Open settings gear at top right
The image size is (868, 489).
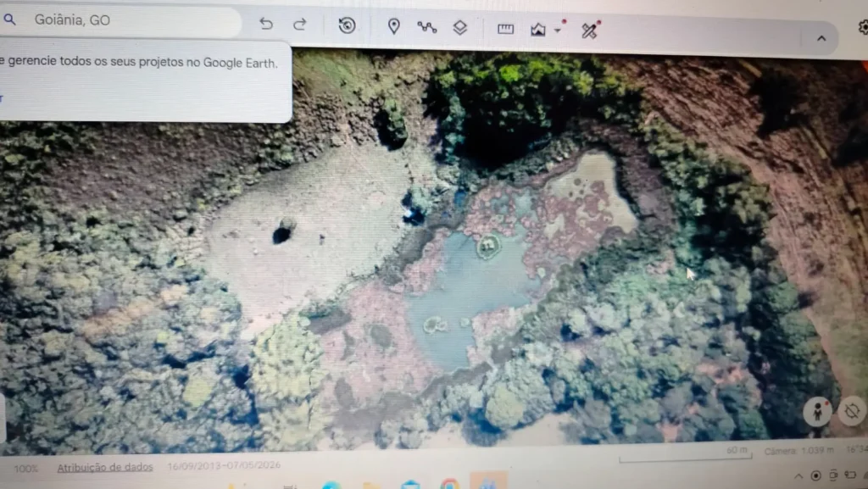[x=863, y=27]
